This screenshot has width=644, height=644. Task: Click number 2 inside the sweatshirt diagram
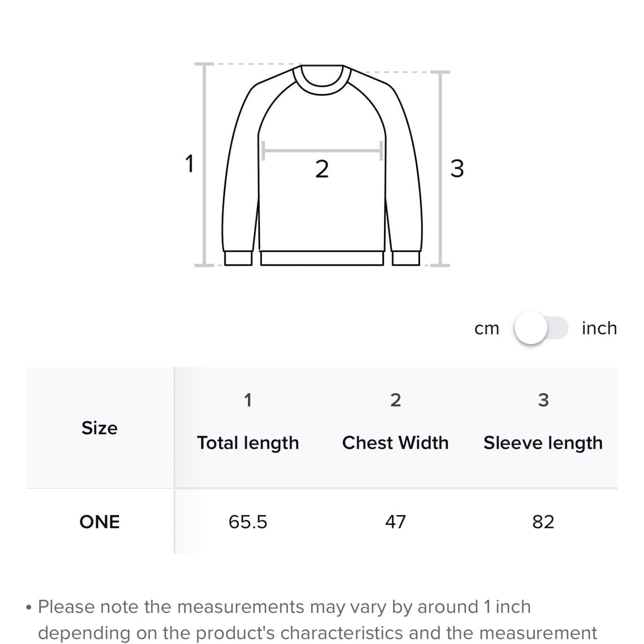pos(322,169)
